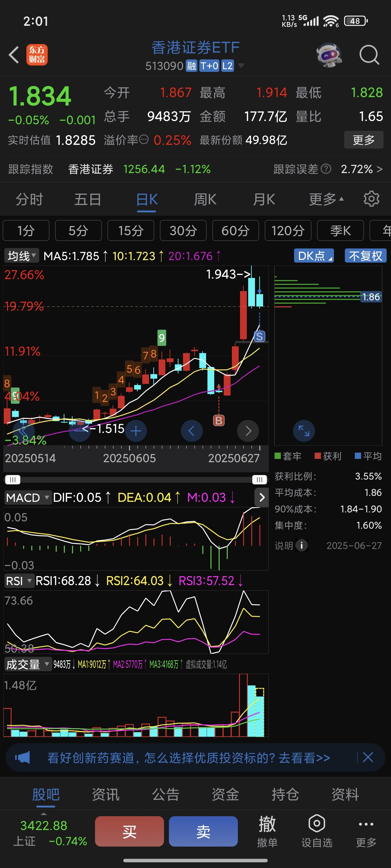The width and height of the screenshot is (391, 868).
Task: Open 成交量 indicator dropdown
Action: [28, 665]
